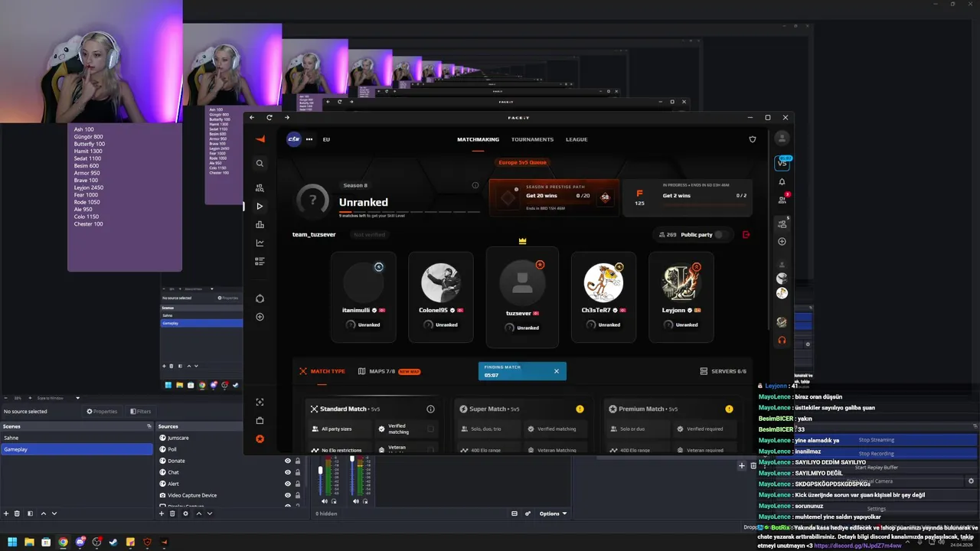Switch to the MATCHMAKING tab
980x551 pixels.
point(478,139)
